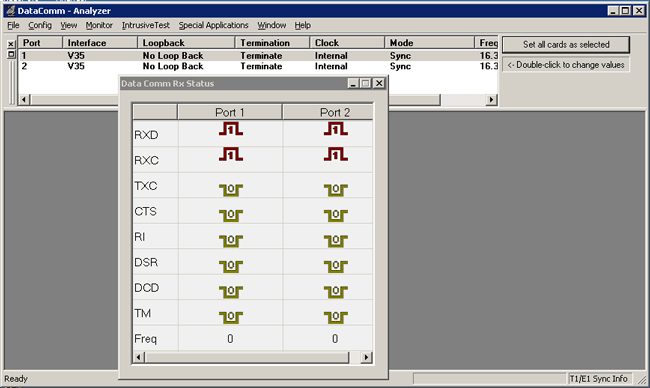Click the T1/E1 Sync Info status bar panel
The image size is (650, 388).
599,378
